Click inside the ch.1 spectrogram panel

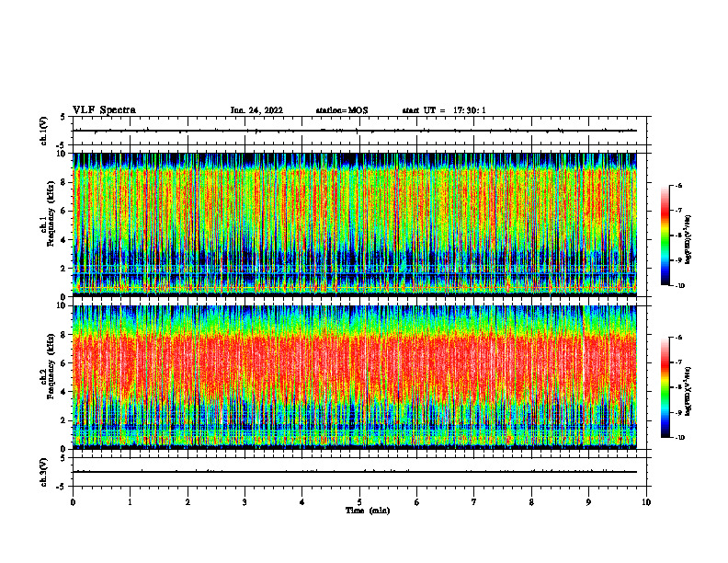point(355,224)
